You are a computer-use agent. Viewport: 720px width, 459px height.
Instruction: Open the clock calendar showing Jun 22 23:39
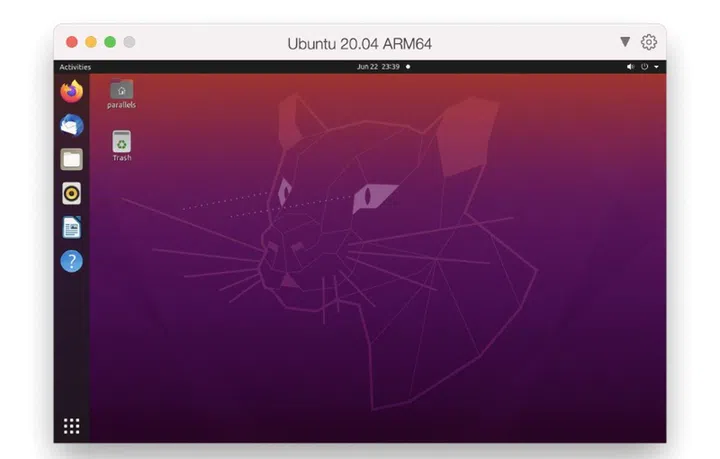pos(378,67)
